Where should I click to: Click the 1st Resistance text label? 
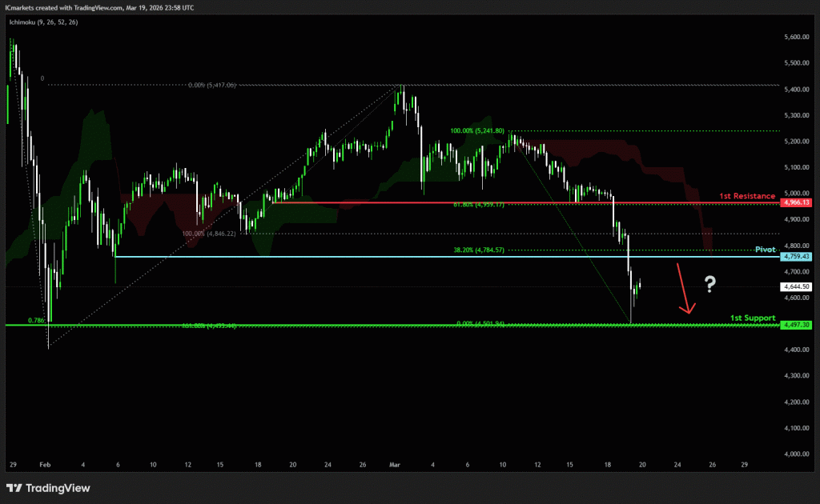click(x=746, y=196)
